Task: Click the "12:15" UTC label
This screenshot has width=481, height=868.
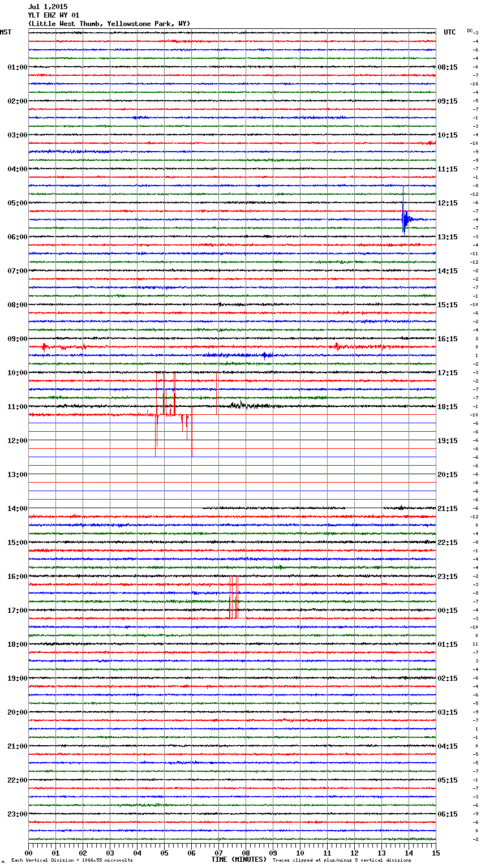Action: (448, 203)
